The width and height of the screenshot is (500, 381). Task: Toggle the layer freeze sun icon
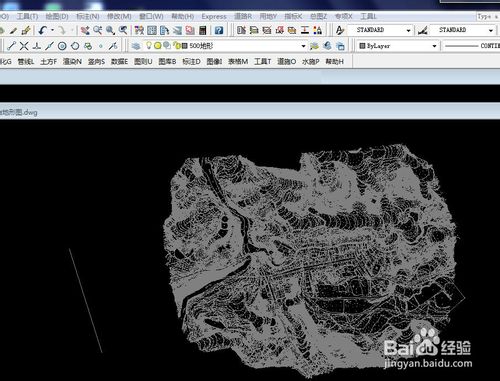[157, 46]
